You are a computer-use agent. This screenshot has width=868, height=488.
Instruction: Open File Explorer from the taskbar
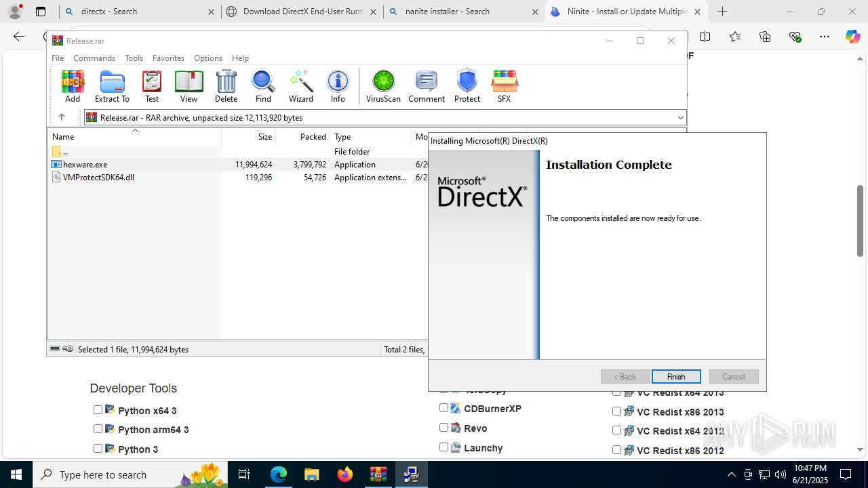coord(311,474)
